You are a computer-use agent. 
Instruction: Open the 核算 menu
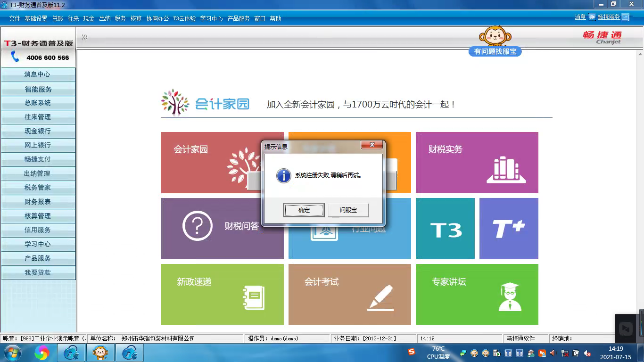136,18
